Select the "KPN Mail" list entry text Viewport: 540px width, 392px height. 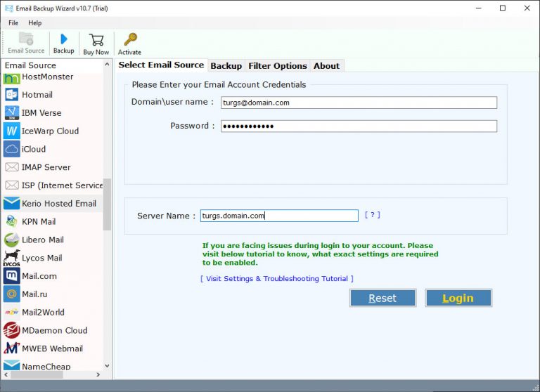pyautogui.click(x=39, y=221)
